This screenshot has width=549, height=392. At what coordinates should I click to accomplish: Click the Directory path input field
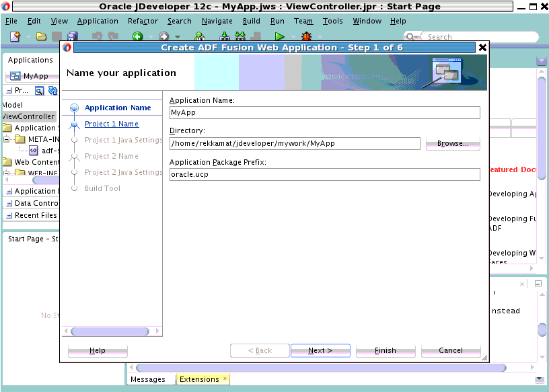tap(295, 143)
